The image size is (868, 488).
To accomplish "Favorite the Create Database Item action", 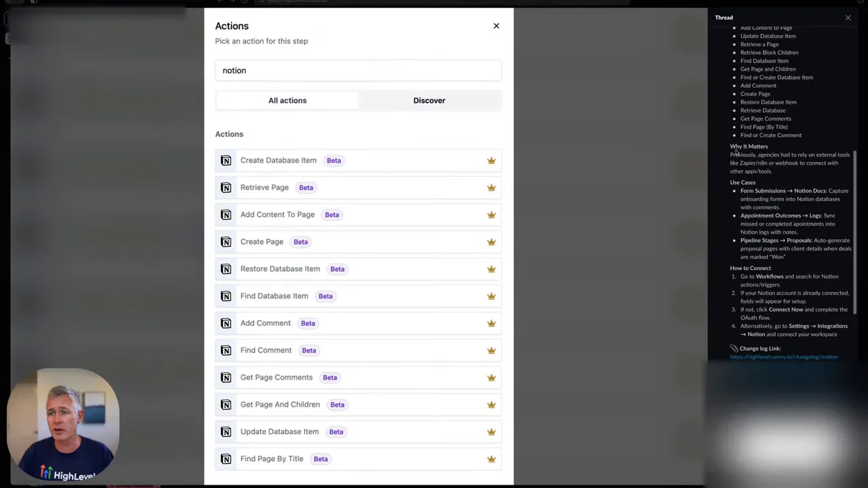I will [491, 160].
